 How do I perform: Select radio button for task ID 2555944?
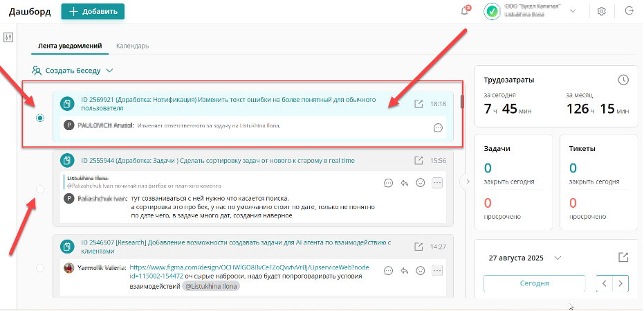[x=40, y=189]
